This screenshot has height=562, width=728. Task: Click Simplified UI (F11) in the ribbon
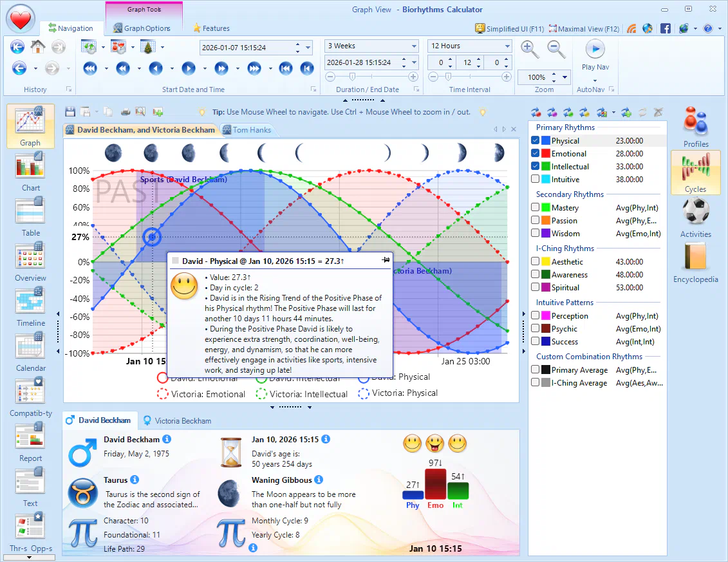[509, 28]
